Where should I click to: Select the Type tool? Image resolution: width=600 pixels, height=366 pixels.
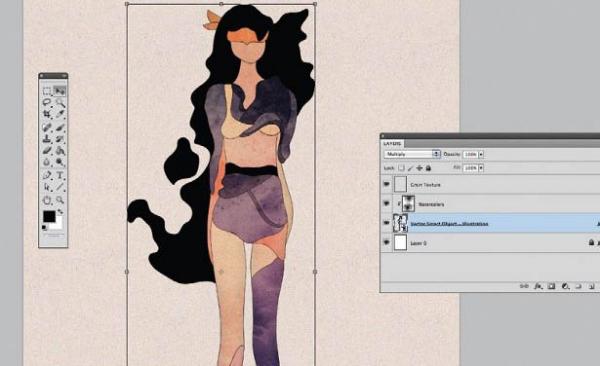pos(60,175)
